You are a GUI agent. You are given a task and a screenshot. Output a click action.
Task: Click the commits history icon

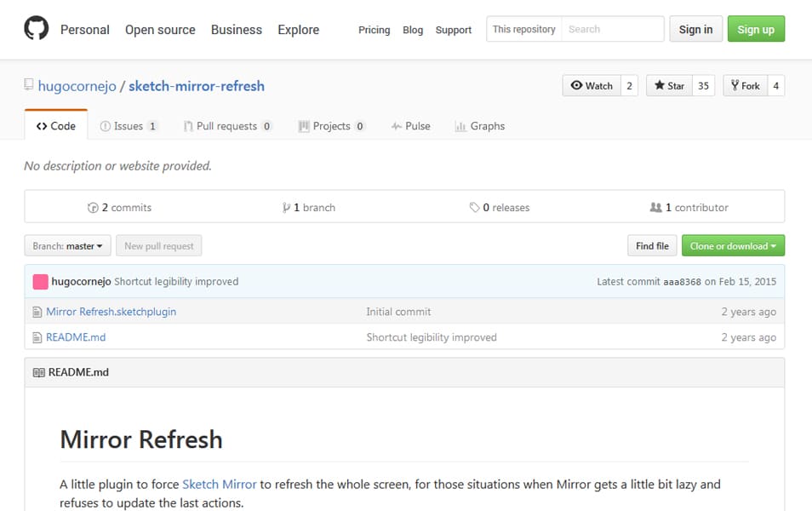tap(93, 208)
